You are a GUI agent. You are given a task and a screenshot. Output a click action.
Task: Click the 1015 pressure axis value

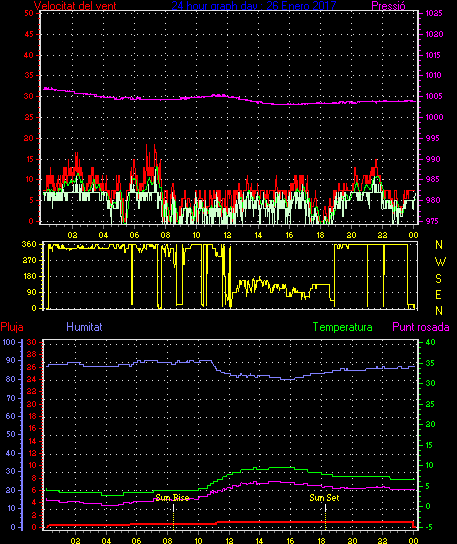pyautogui.click(x=433, y=55)
